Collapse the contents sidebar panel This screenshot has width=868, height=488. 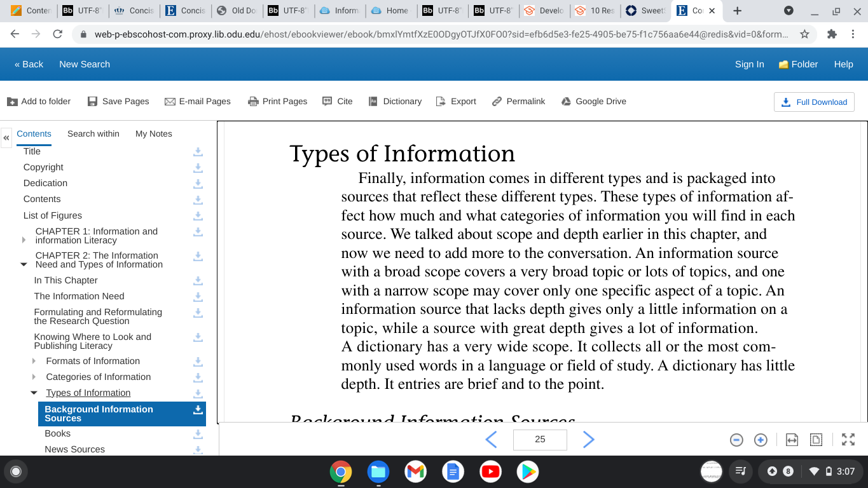click(x=6, y=137)
